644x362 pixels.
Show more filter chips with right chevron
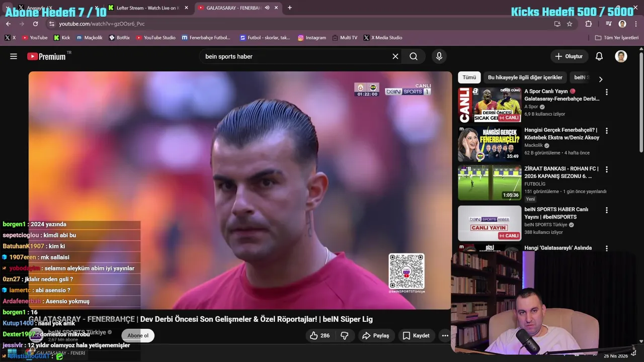(x=600, y=79)
